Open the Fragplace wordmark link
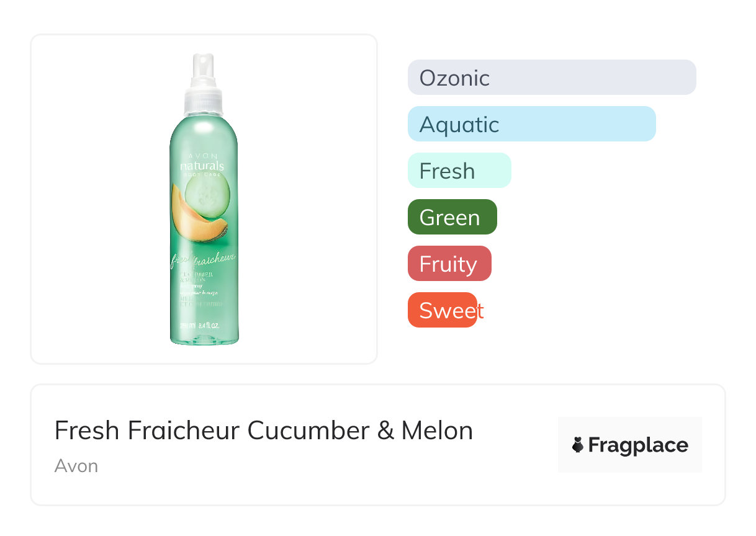The image size is (756, 536). 638,445
